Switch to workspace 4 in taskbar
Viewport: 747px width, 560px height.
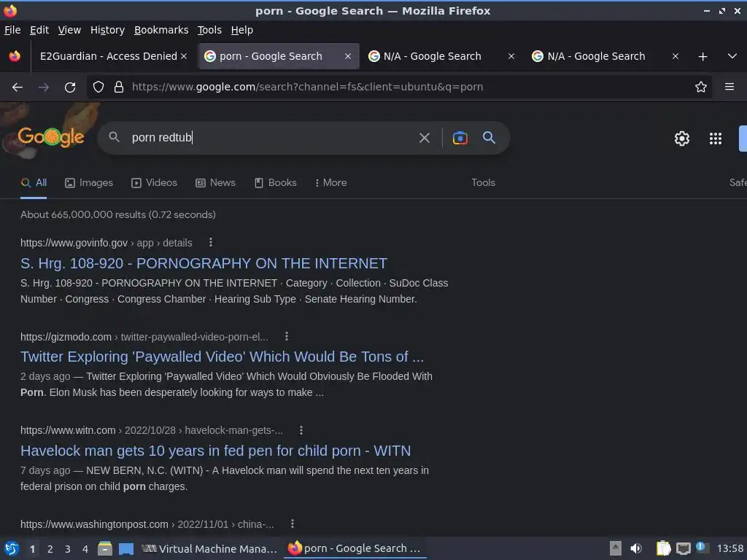point(85,549)
